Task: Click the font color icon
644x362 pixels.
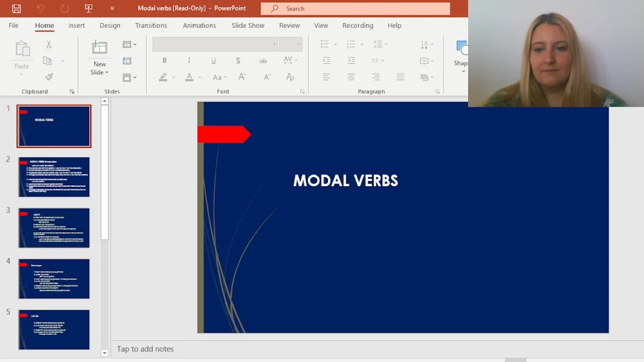Action: pyautogui.click(x=189, y=77)
